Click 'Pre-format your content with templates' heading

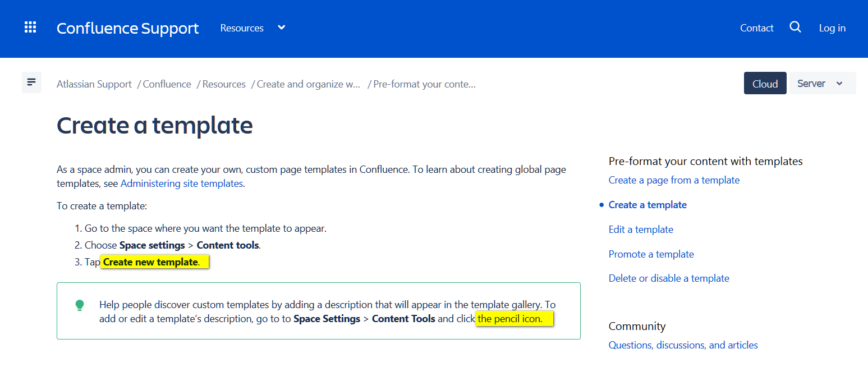(x=706, y=161)
